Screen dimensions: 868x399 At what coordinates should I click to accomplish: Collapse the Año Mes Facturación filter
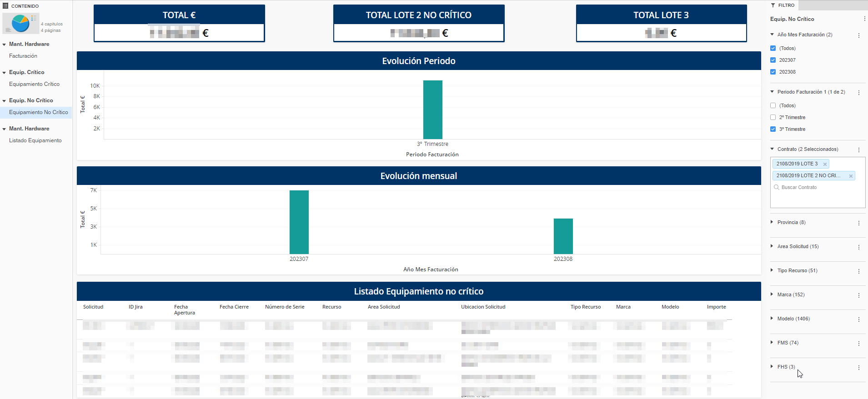point(772,35)
